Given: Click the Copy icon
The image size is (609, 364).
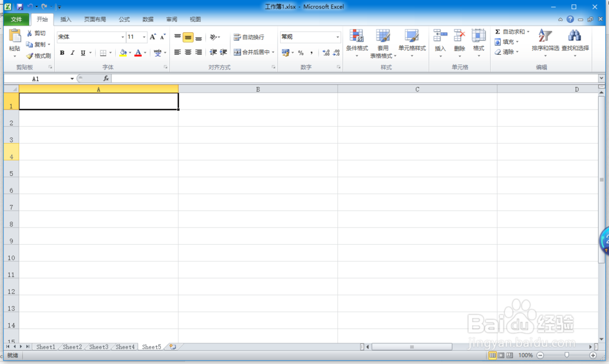Looking at the screenshot, I should coord(29,44).
